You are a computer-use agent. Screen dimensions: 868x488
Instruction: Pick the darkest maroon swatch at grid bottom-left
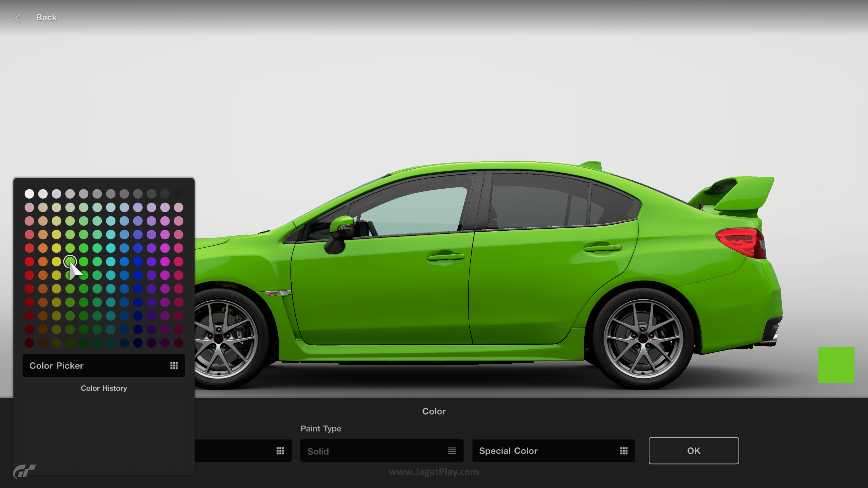click(x=29, y=343)
